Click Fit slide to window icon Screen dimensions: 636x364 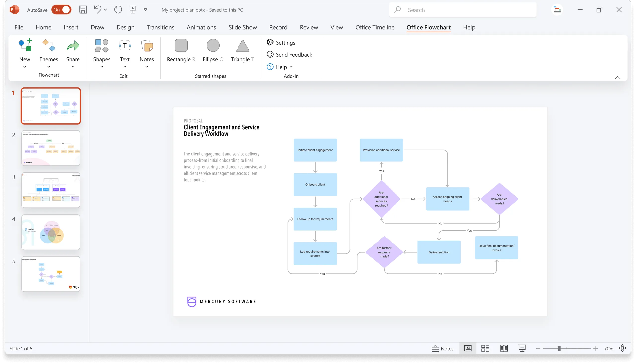622,348
